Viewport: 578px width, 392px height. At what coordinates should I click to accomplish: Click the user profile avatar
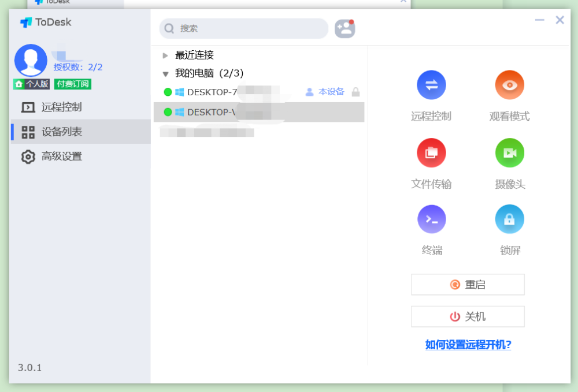31,61
